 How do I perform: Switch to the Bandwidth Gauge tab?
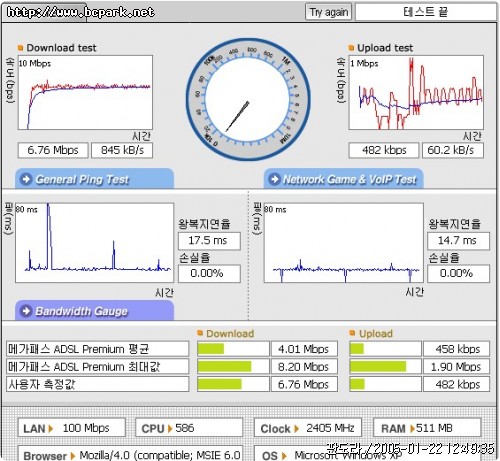(x=95, y=311)
